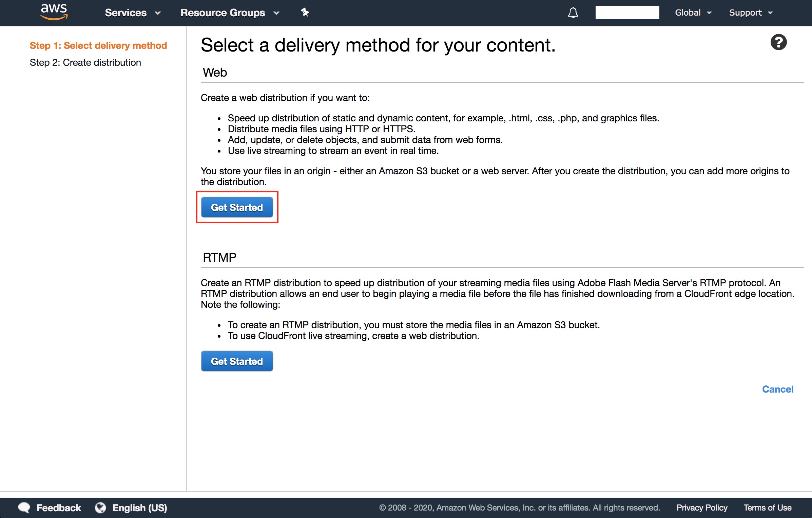Click the Feedback text link

coord(59,507)
